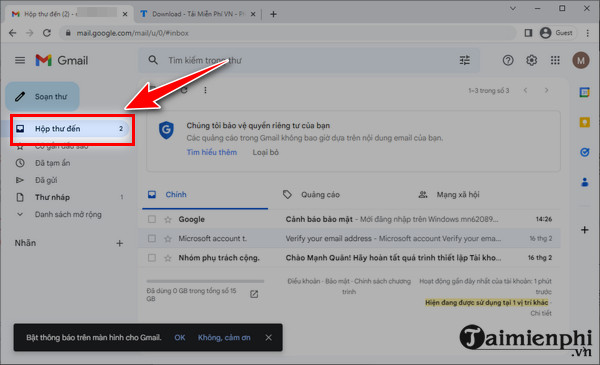Viewport: 600px width, 365px height.
Task: Open browser side panel icon
Action: coord(528,33)
